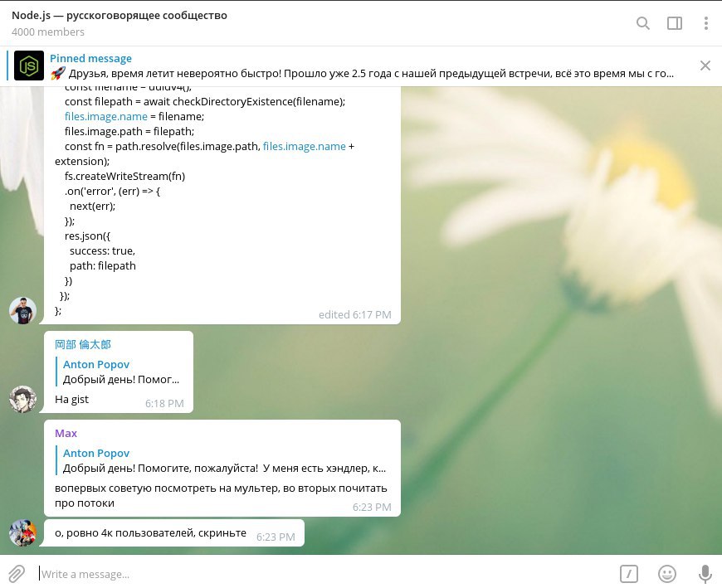Open the chat search magnifier icon
Screen dimensions: 722x588
[x=643, y=23]
